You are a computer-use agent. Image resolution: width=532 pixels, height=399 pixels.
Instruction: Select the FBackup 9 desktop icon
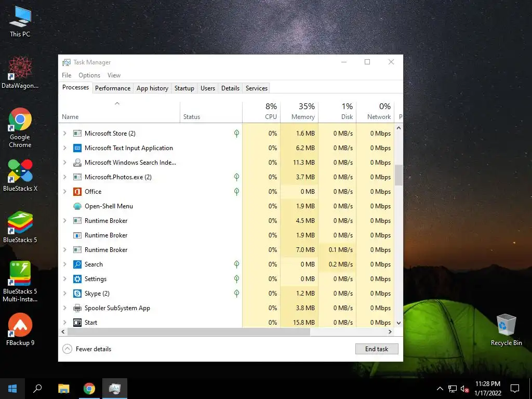pos(20,329)
